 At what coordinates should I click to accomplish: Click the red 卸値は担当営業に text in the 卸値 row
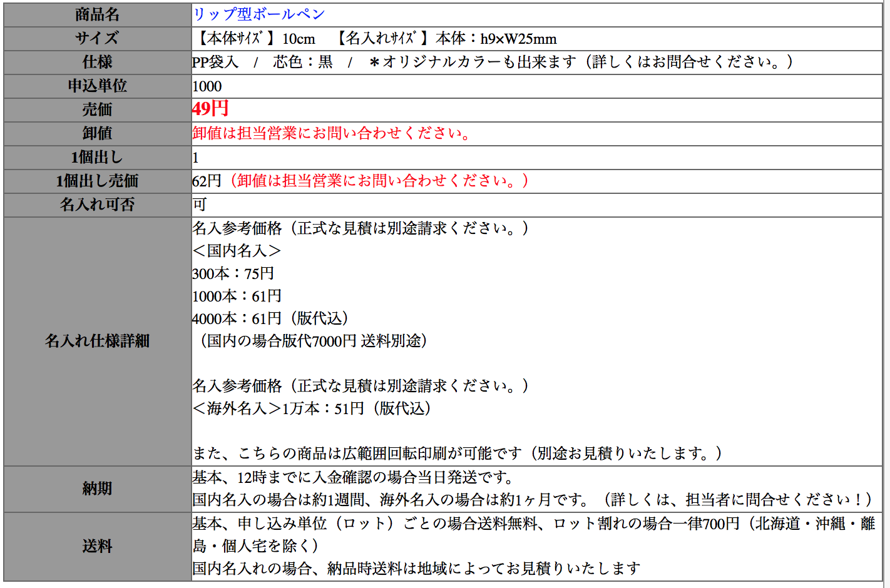point(332,133)
